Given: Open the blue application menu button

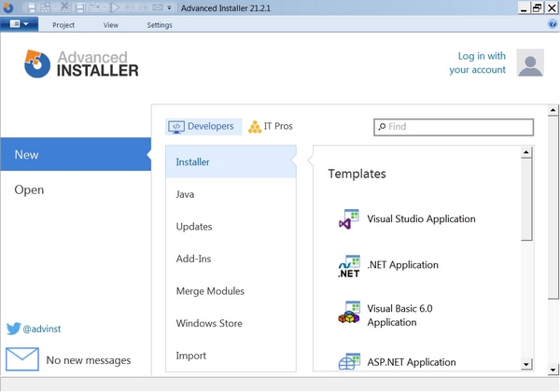Looking at the screenshot, I should 20,24.
